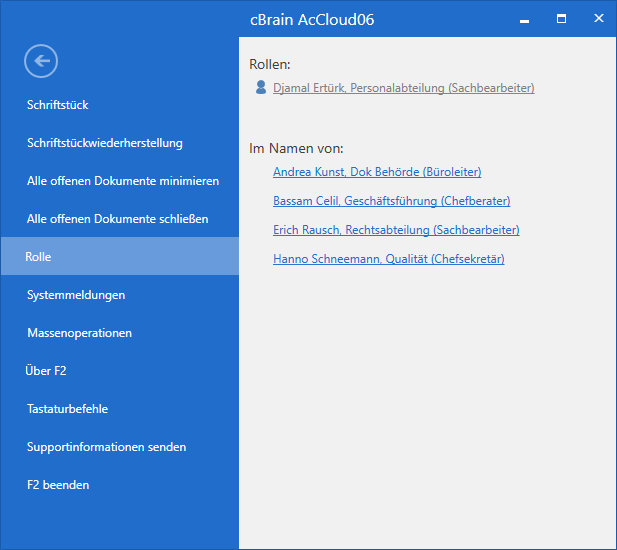Choose Erich Rausch, Rechtsabteilung link

396,230
